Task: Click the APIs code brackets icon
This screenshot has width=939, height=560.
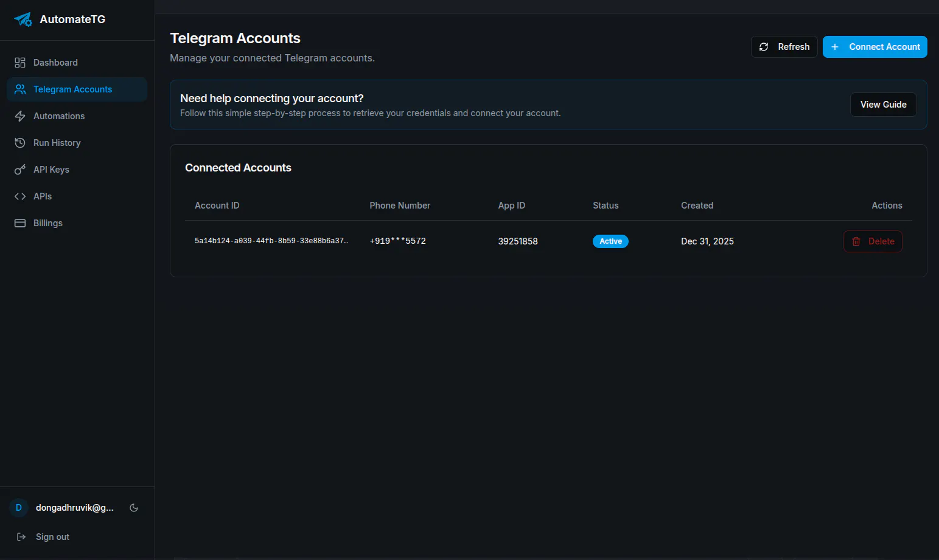Action: pyautogui.click(x=20, y=196)
